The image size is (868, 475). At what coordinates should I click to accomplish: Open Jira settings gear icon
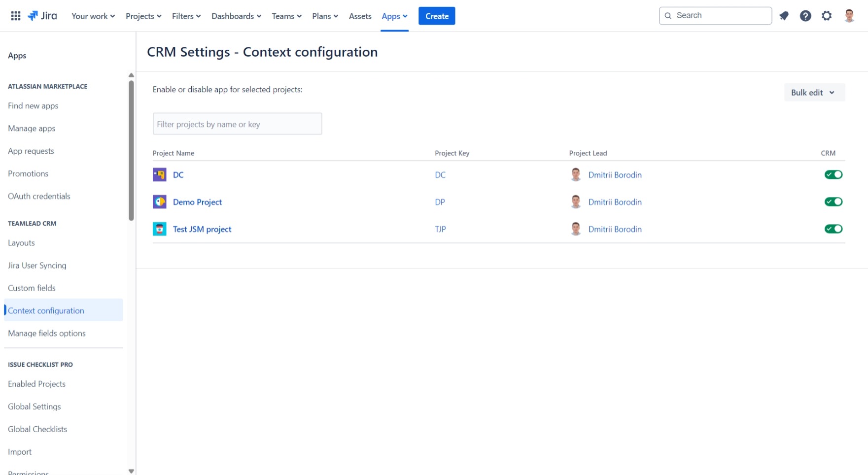(827, 15)
